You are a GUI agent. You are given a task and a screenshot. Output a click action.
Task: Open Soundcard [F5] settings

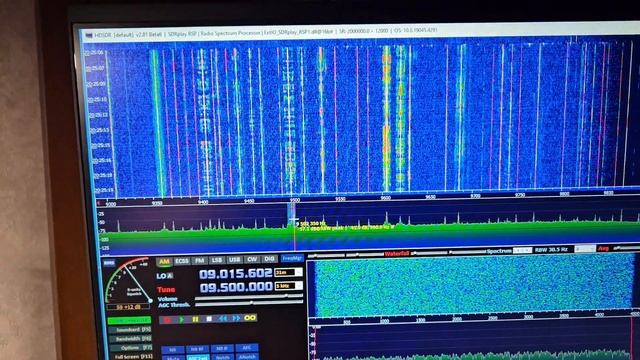[130, 330]
